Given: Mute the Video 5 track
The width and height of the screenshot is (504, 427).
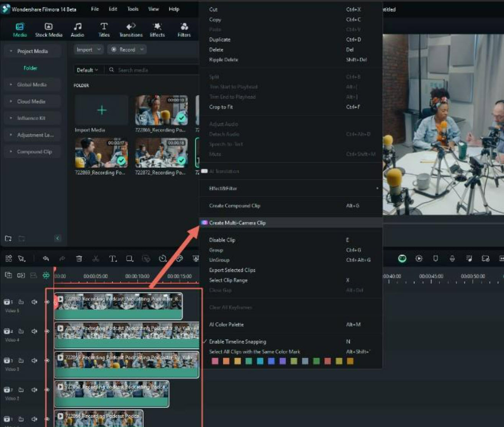Looking at the screenshot, I should coord(34,302).
